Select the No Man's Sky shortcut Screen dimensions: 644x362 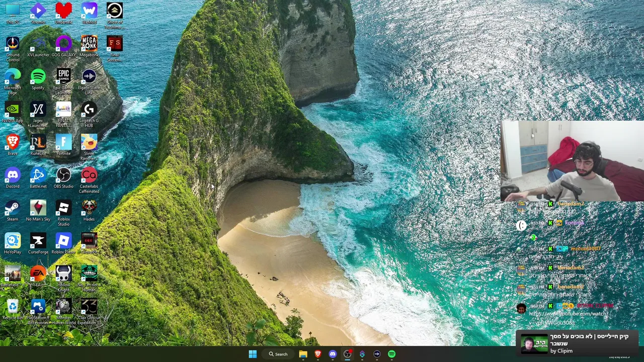point(38,211)
